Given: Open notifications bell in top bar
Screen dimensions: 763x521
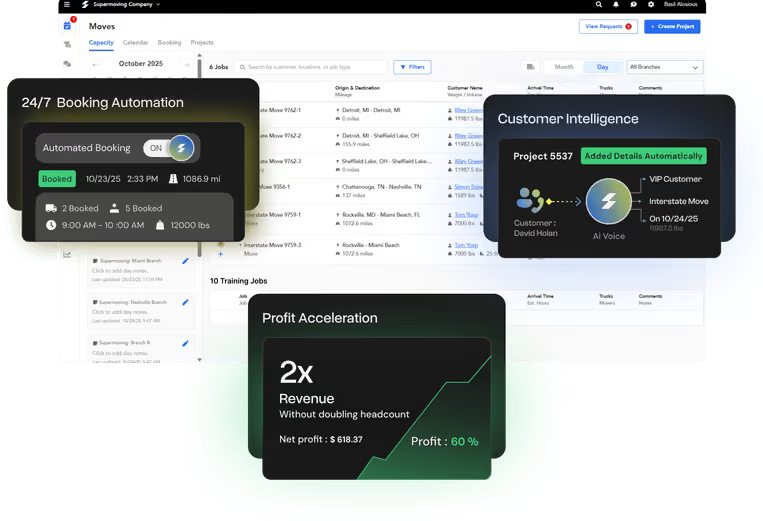Looking at the screenshot, I should click(616, 4).
